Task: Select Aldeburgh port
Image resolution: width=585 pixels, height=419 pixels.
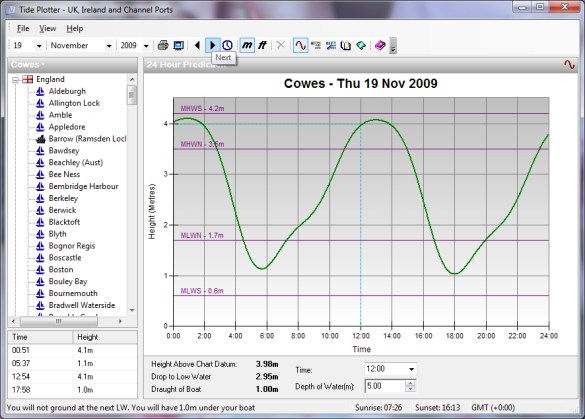Action: tap(67, 91)
